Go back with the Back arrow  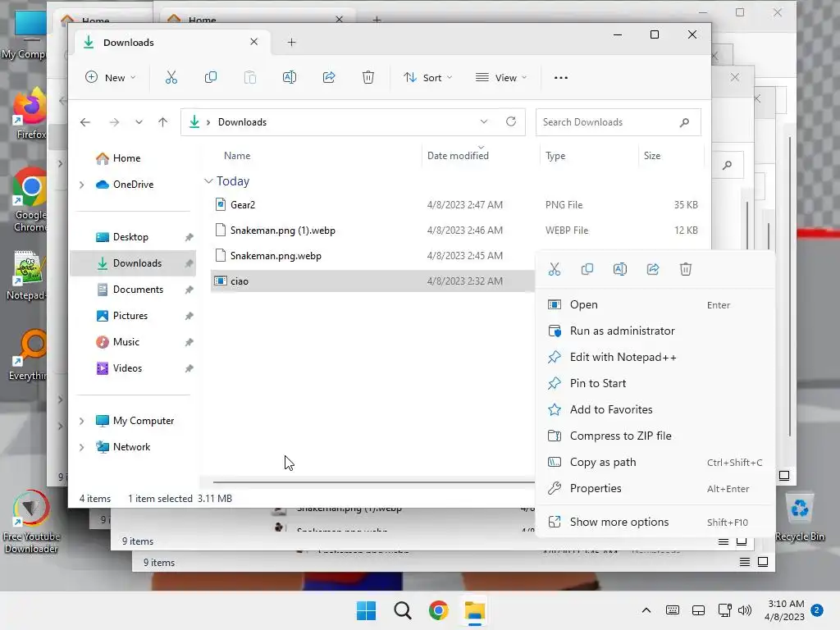click(85, 122)
